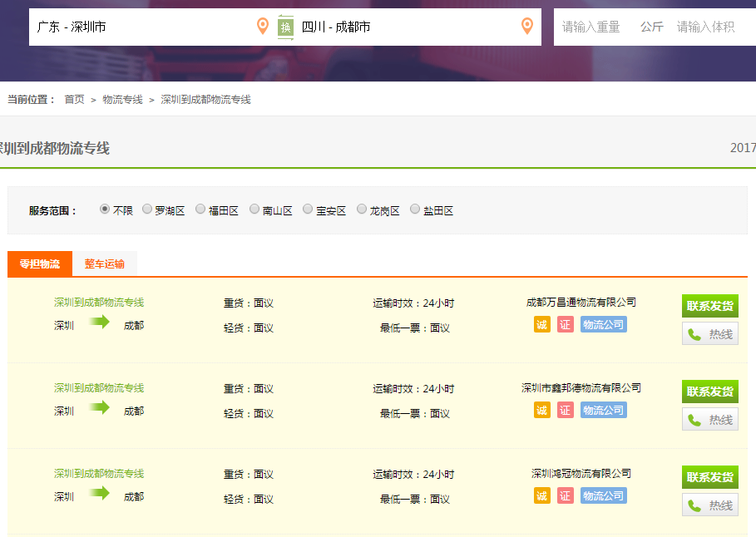Screen dimensions: 756x537
Task: Click green arrow in 鑫邦德 route row
Action: (x=99, y=407)
